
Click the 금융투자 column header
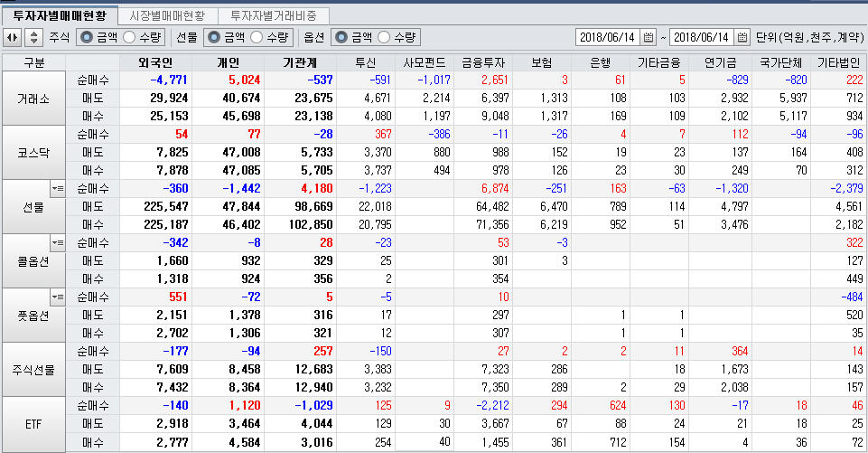483,62
